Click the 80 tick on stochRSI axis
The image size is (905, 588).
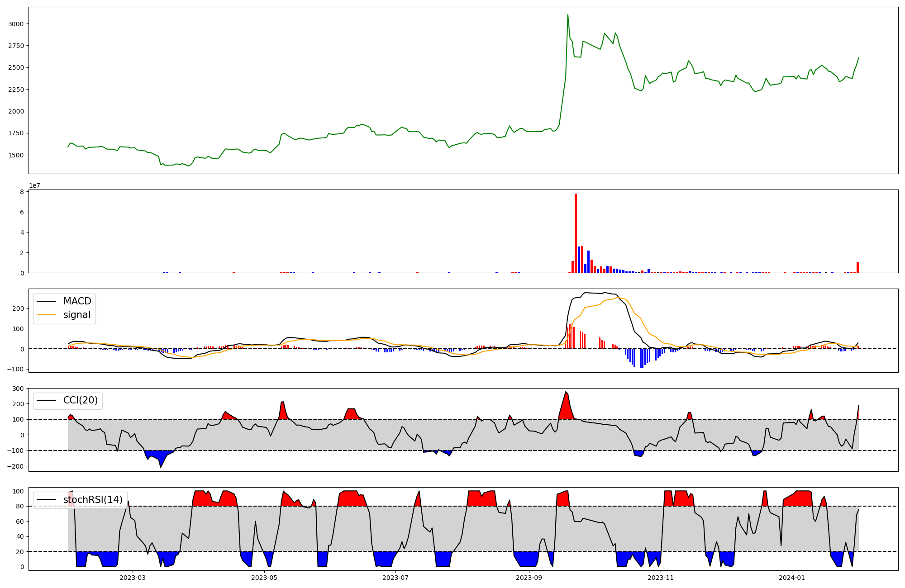[20, 506]
